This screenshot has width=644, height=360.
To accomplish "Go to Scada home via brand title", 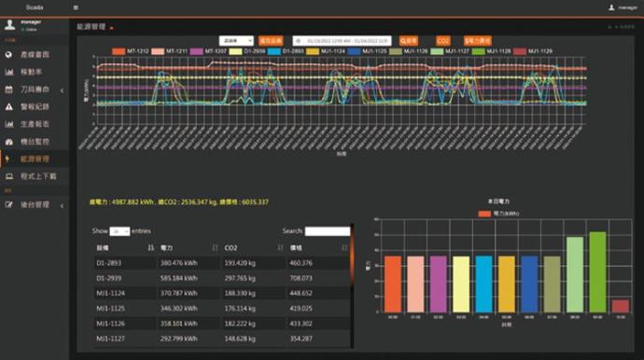I will click(x=35, y=7).
